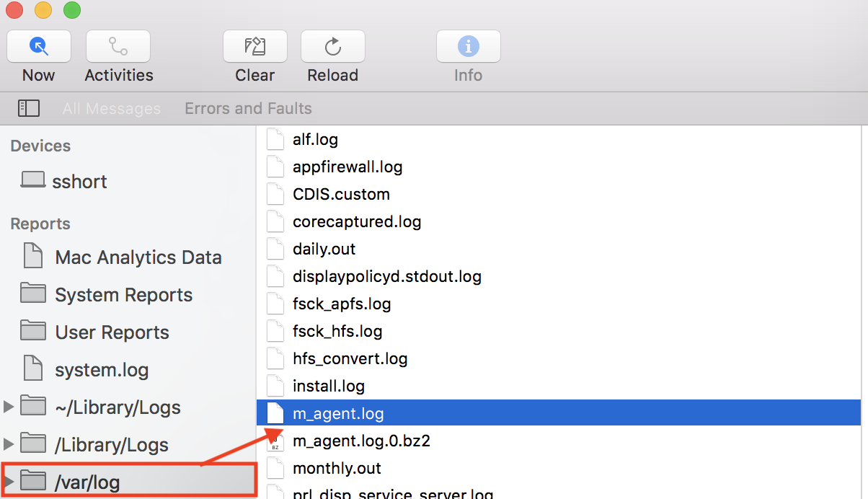This screenshot has height=499, width=868.
Task: Select the sshort device icon
Action: coord(32,180)
